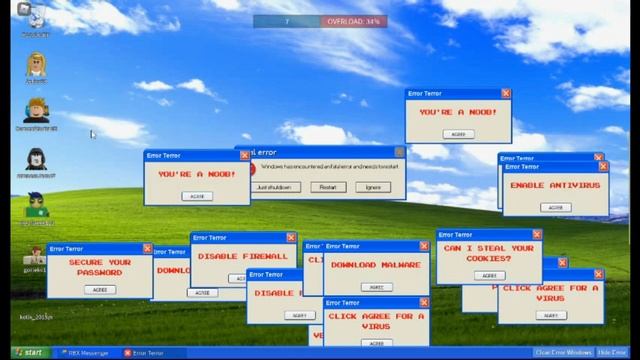Image resolution: width=640 pixels, height=360 pixels.
Task: Agree in virus popup overlapped by the cookies popup
Action: pyautogui.click(x=551, y=316)
